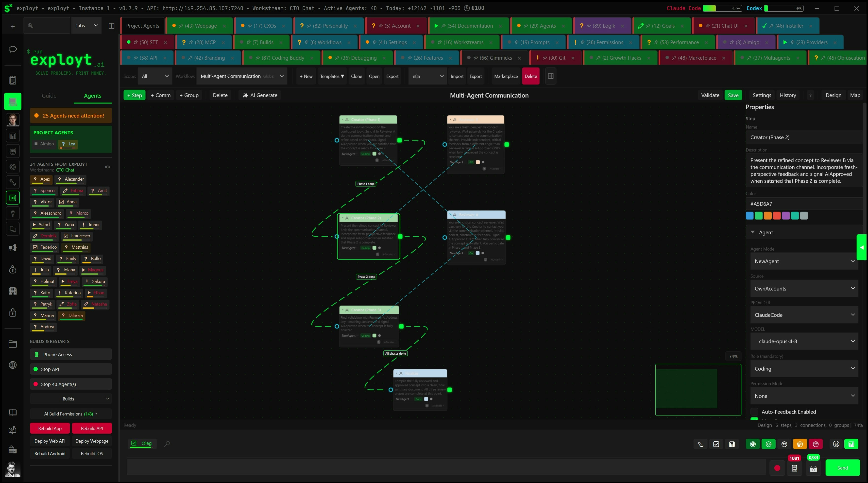Click the heart-eyes emoji reaction button

(752, 444)
